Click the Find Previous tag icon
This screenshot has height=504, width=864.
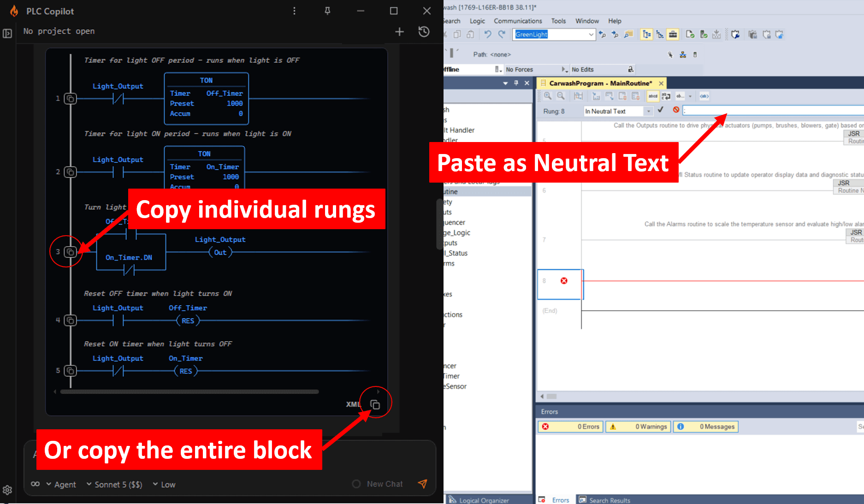(x=602, y=34)
